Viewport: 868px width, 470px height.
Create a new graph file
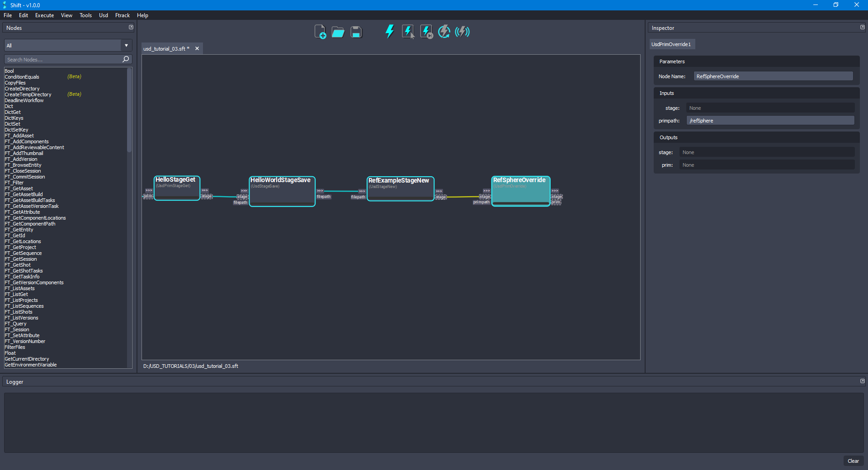click(x=320, y=32)
